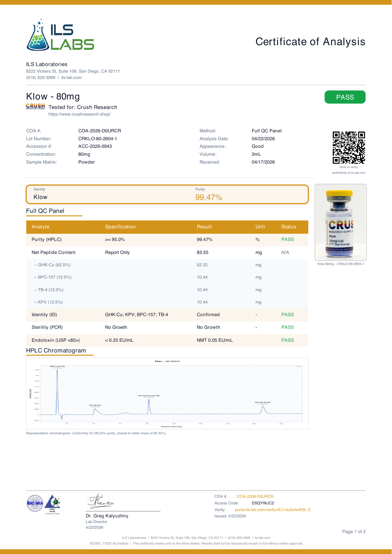
Task: Click the QR code for verification
Action: [x=349, y=148]
